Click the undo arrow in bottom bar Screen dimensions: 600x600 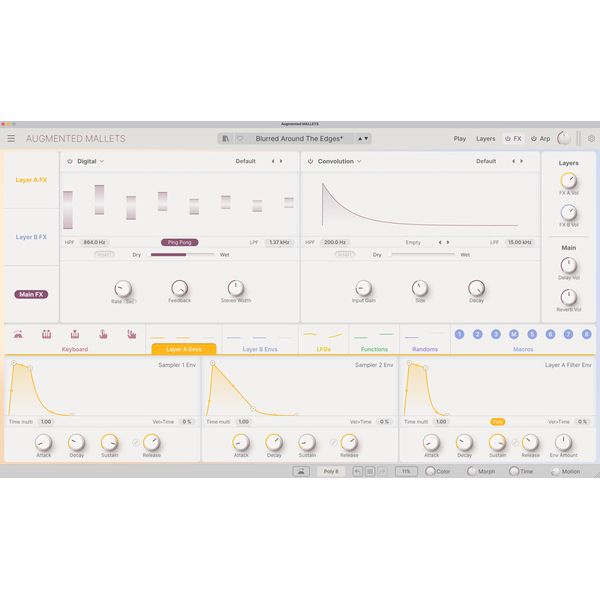[357, 471]
